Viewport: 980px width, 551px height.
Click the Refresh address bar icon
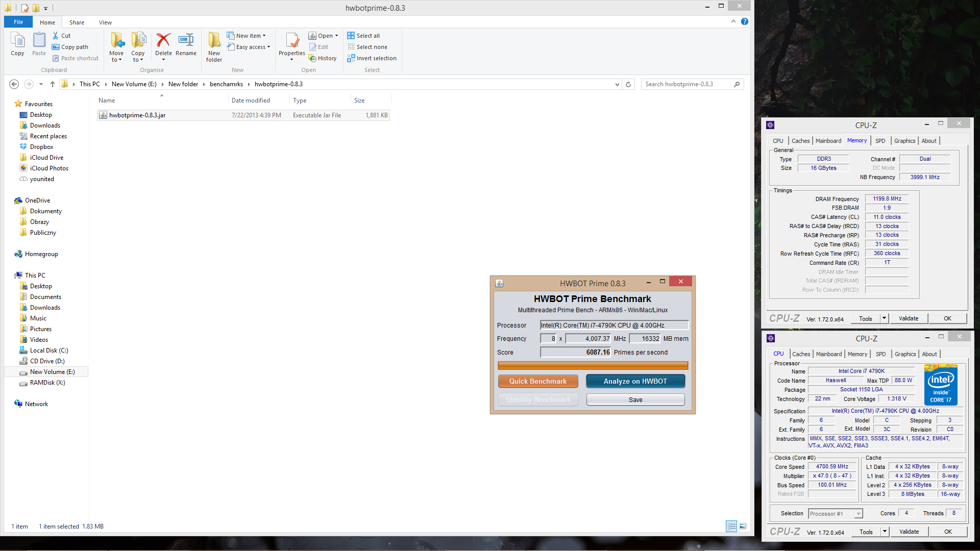coord(628,84)
